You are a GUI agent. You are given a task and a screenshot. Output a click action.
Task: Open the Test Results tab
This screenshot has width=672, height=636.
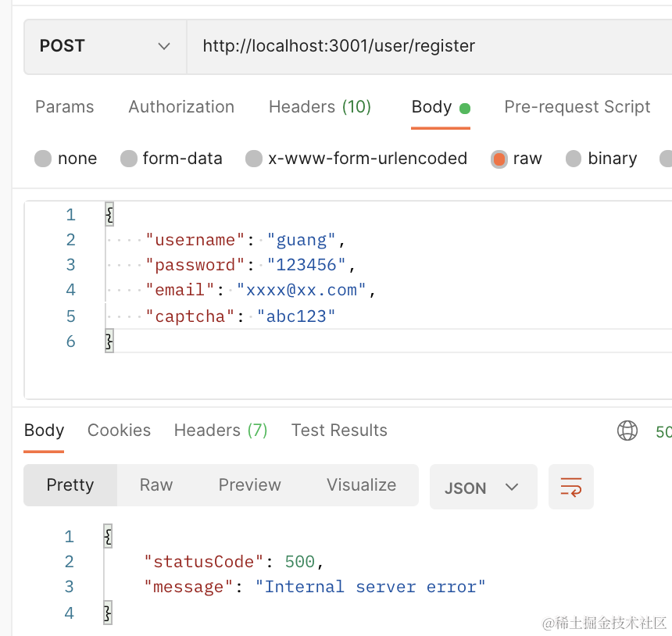pos(339,431)
